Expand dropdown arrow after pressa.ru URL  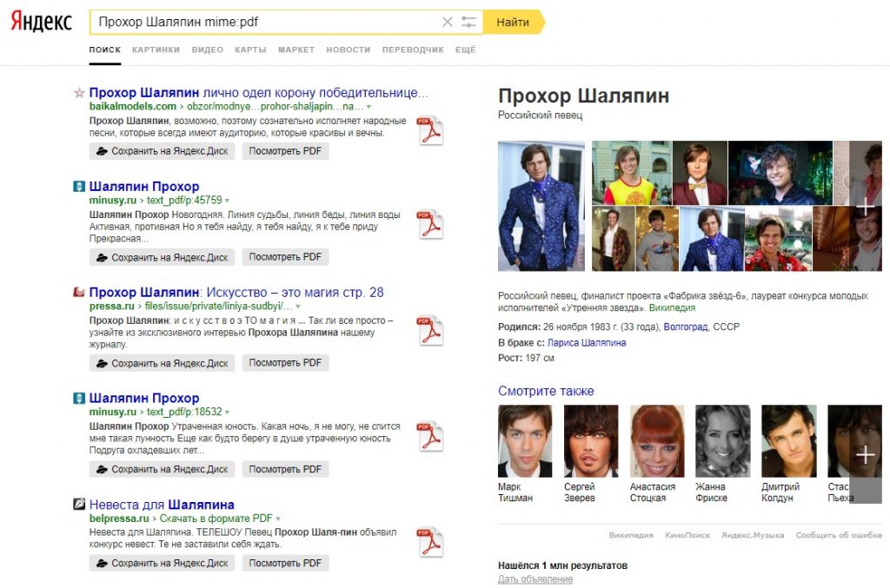298,307
